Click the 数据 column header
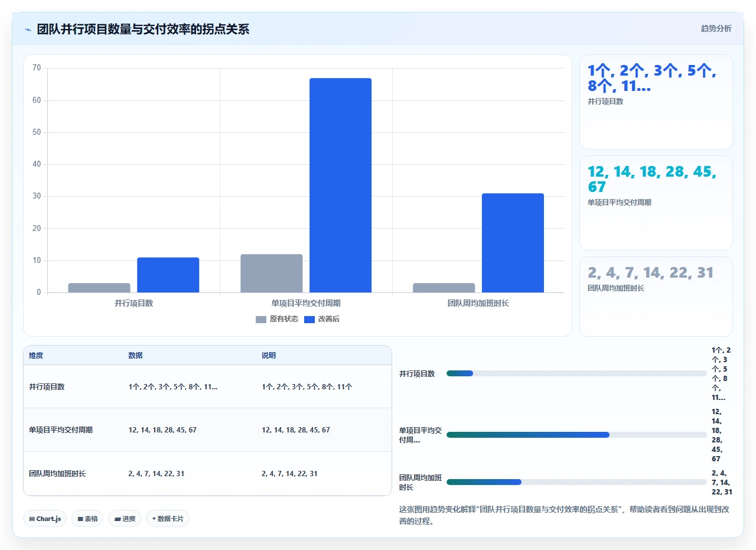The height and width of the screenshot is (550, 756). (x=135, y=356)
